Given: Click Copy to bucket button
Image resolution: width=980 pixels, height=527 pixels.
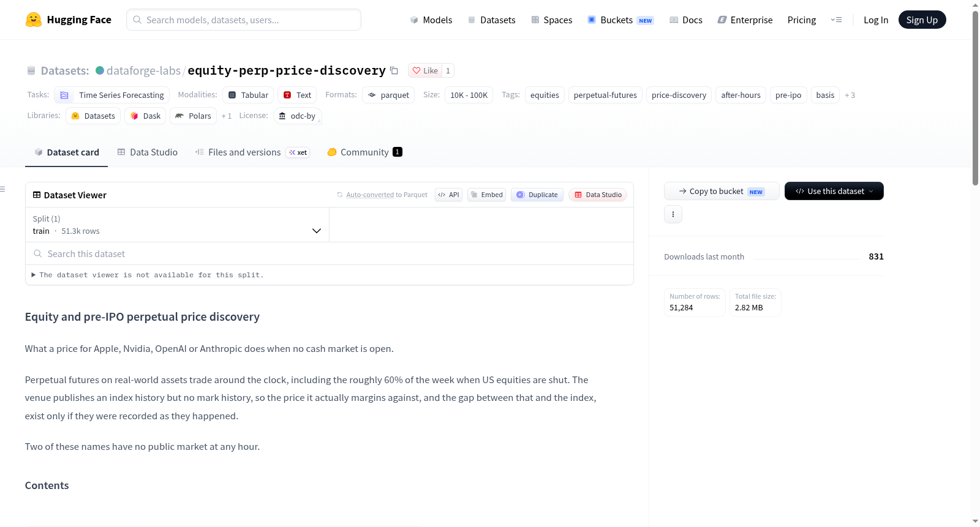Looking at the screenshot, I should point(722,191).
